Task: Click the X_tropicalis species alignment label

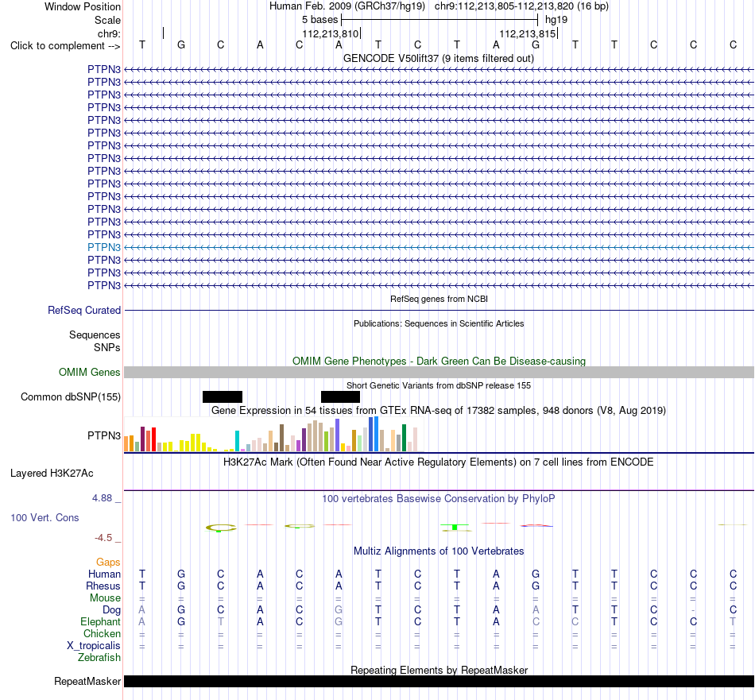Action: click(x=94, y=646)
